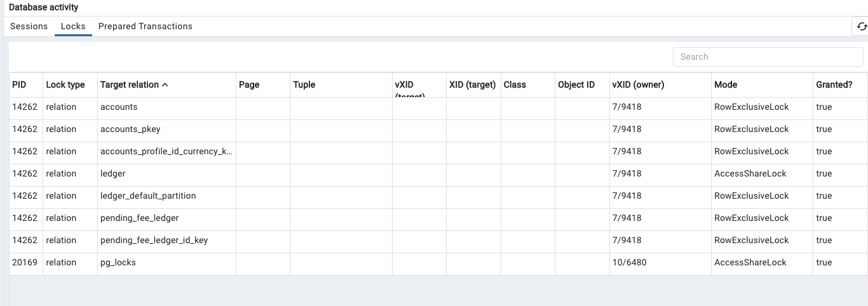Focus the Search input field
Viewport: 868px width, 306px height.
(x=768, y=57)
